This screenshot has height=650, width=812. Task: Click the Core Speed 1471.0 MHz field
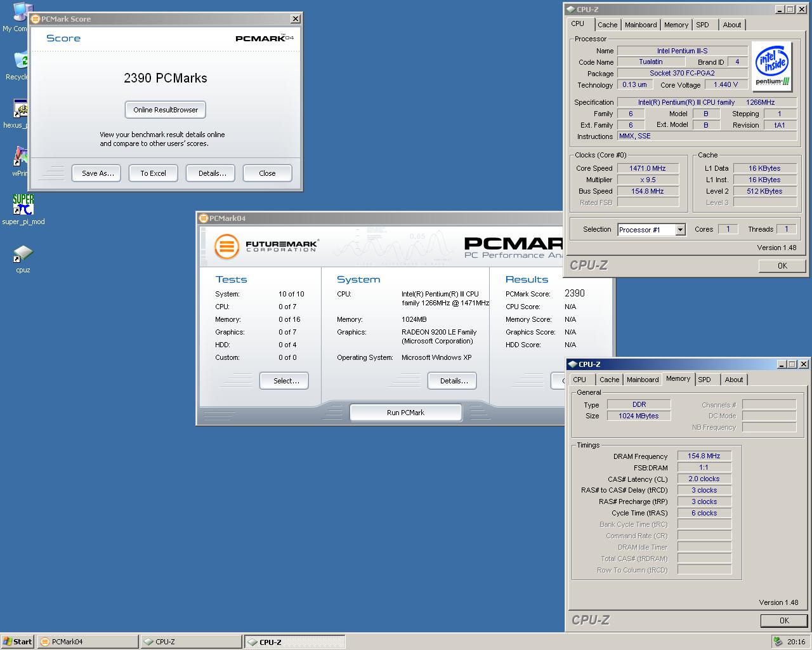pos(648,168)
